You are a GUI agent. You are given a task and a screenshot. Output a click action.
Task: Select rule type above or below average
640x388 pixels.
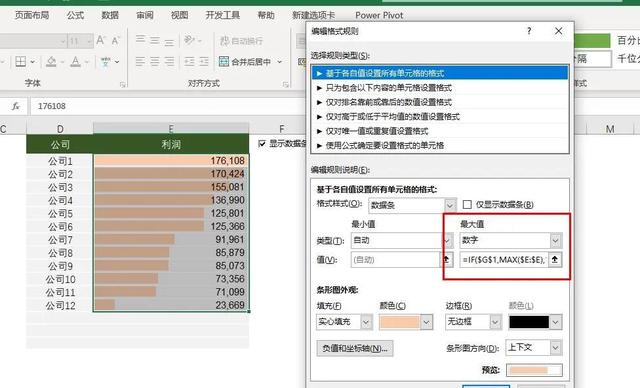click(x=440, y=117)
